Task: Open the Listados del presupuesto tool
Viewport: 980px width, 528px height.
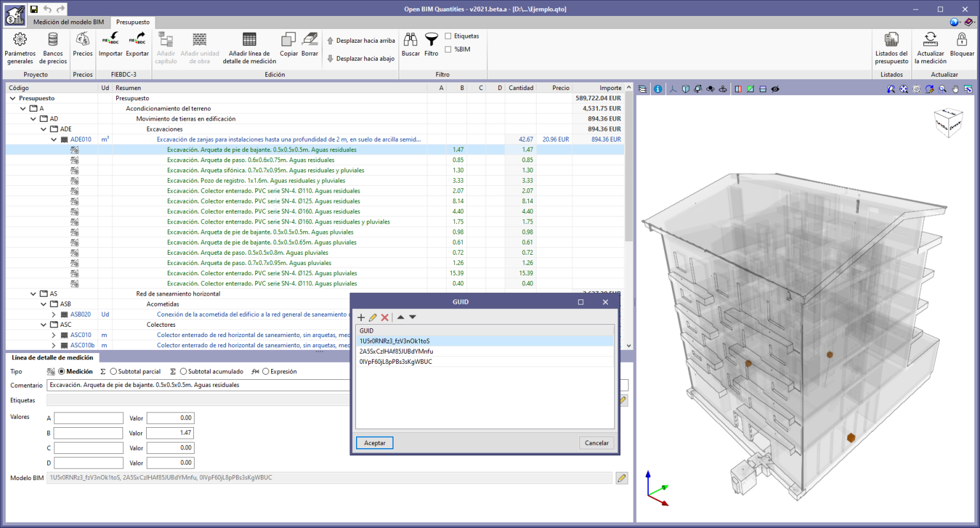Action: [891, 46]
